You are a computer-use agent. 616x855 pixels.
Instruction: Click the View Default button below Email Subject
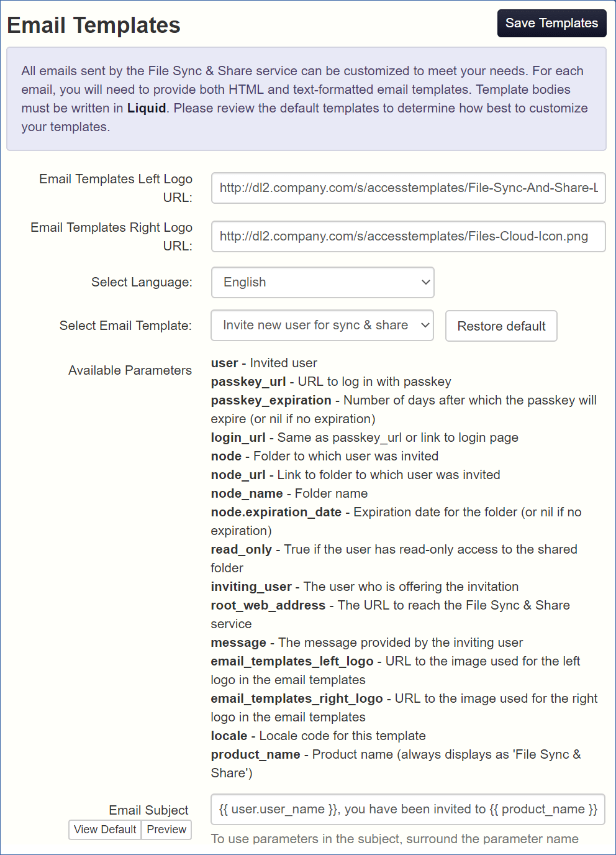click(104, 830)
